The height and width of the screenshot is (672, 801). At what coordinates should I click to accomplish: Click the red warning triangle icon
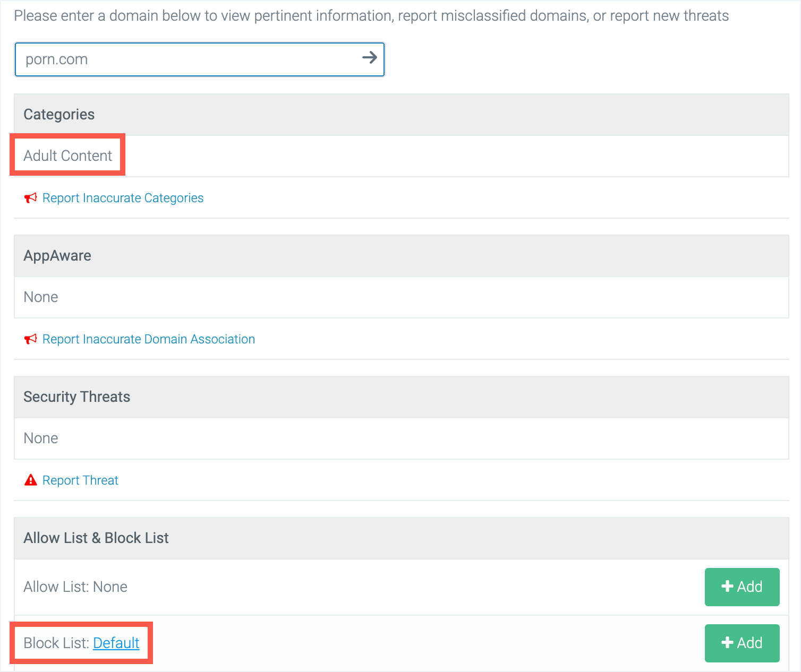31,480
